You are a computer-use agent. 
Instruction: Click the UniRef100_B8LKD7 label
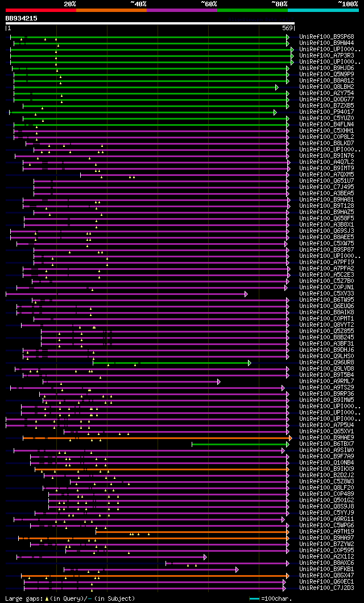point(327,143)
